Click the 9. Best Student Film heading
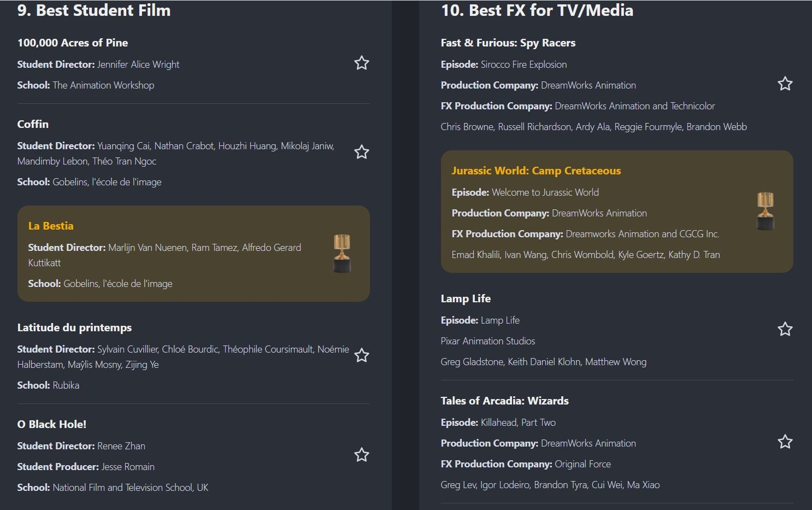This screenshot has height=510, width=812. pyautogui.click(x=94, y=10)
